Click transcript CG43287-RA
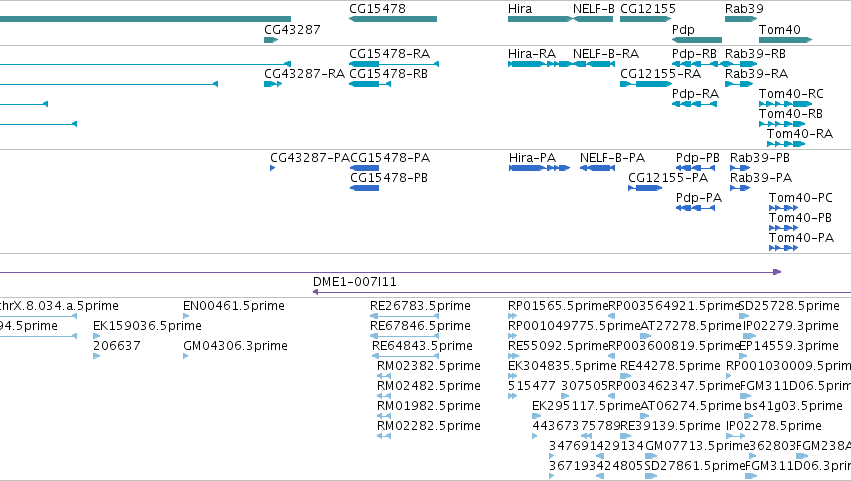 click(x=273, y=84)
